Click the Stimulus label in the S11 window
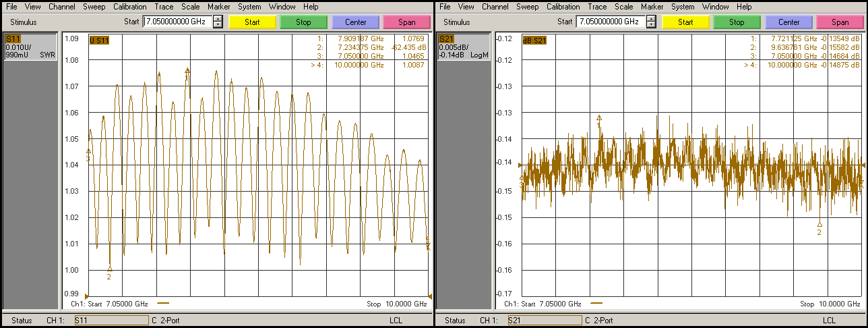Image resolution: width=868 pixels, height=328 pixels. 24,22
